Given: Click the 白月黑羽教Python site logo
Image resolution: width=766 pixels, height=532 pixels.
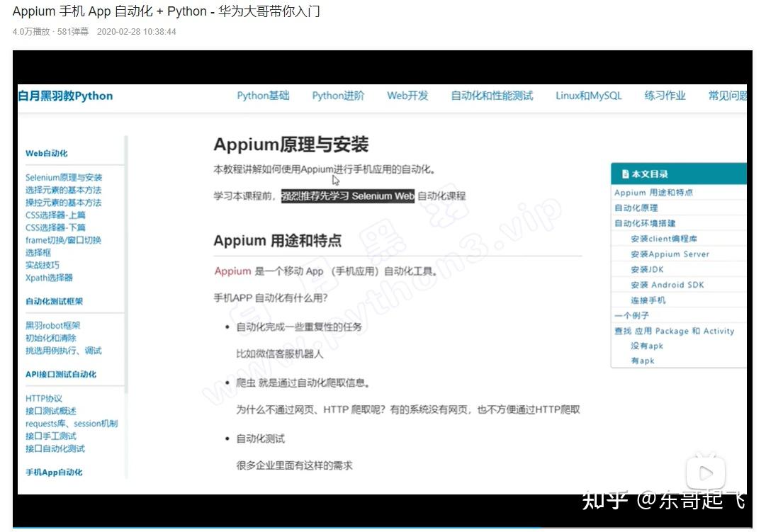Looking at the screenshot, I should (x=64, y=96).
